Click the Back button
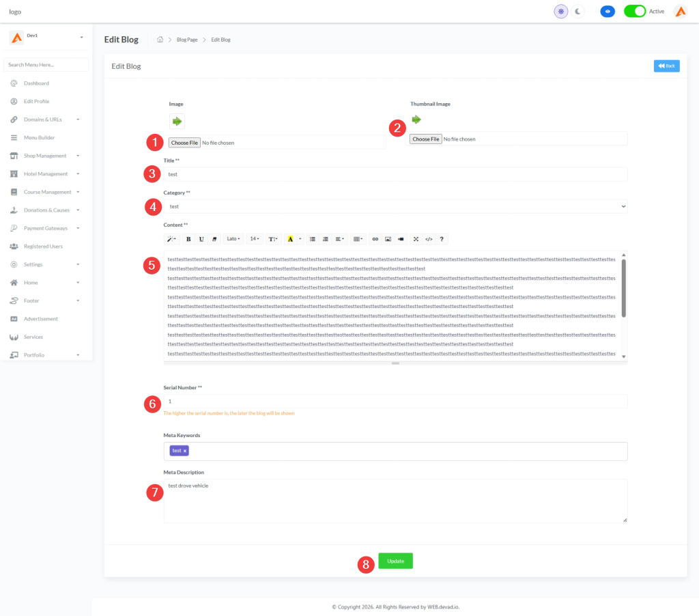 click(x=666, y=66)
